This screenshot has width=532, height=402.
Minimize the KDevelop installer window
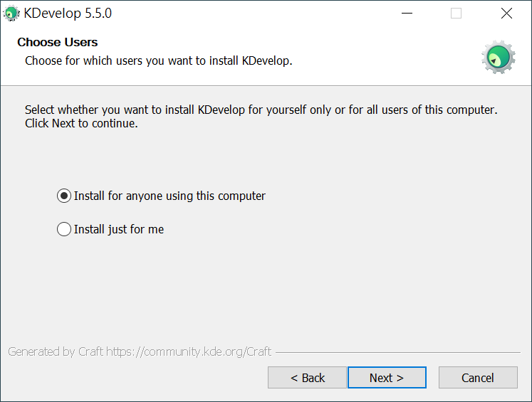(407, 14)
